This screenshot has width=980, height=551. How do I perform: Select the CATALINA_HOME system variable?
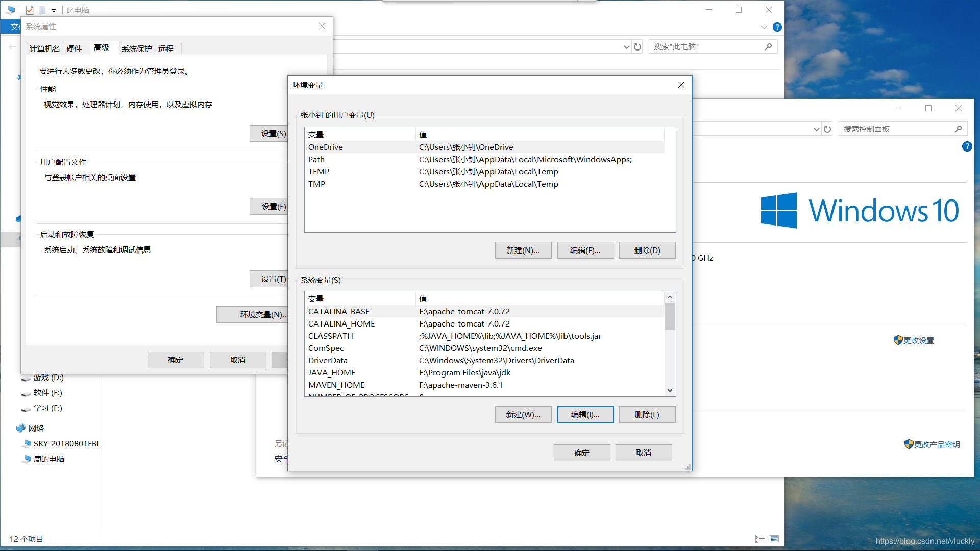(485, 323)
